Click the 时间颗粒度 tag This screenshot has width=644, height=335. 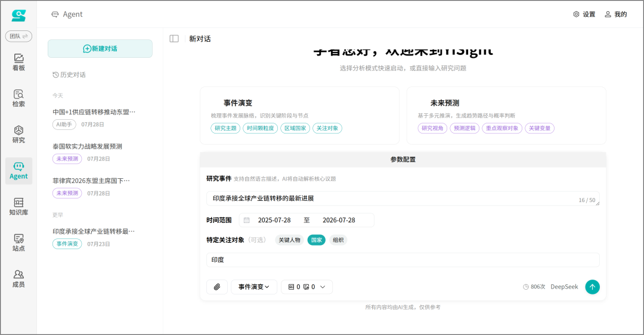[x=261, y=128]
